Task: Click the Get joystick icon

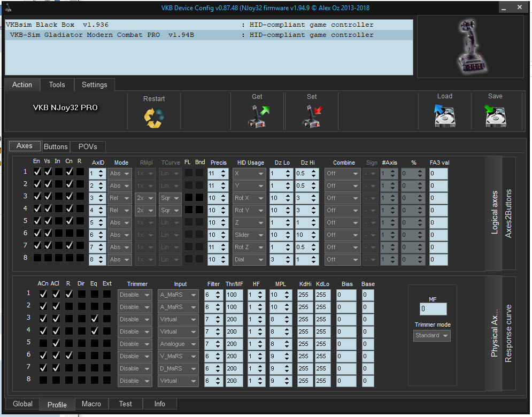Action: point(258,117)
